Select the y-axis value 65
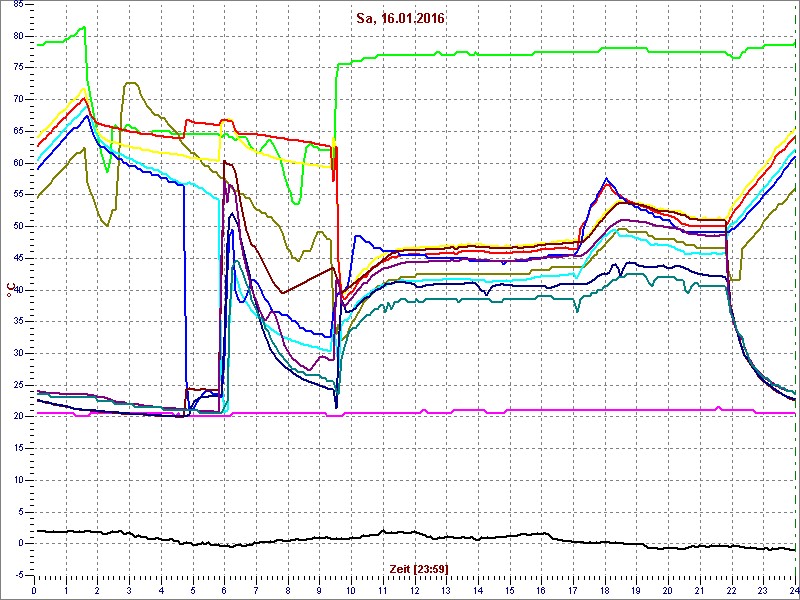 pyautogui.click(x=18, y=131)
